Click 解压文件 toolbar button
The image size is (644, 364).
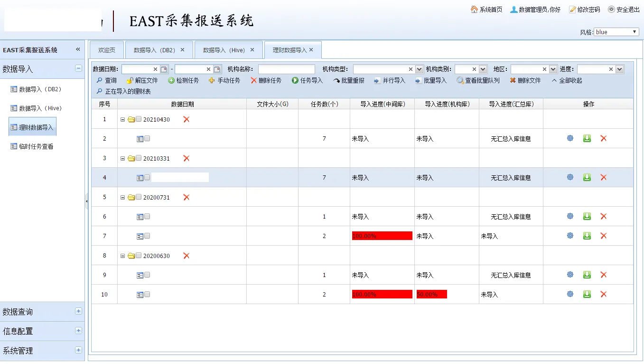click(142, 81)
